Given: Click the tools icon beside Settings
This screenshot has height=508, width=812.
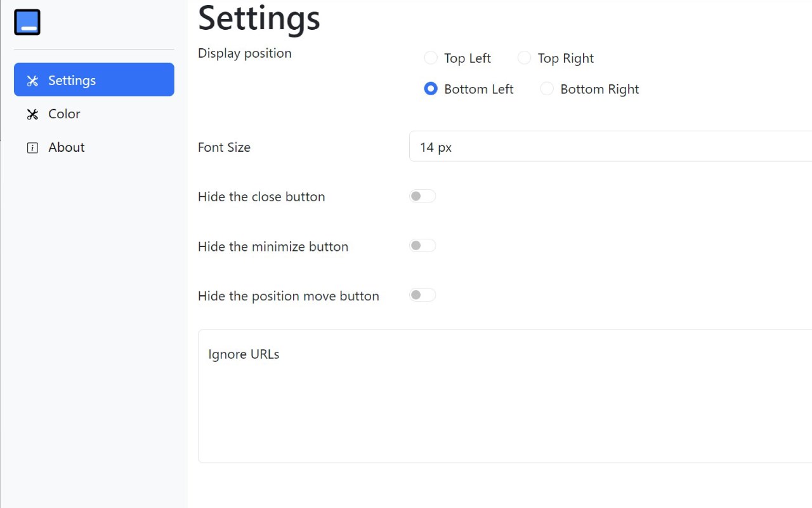Looking at the screenshot, I should (x=32, y=81).
